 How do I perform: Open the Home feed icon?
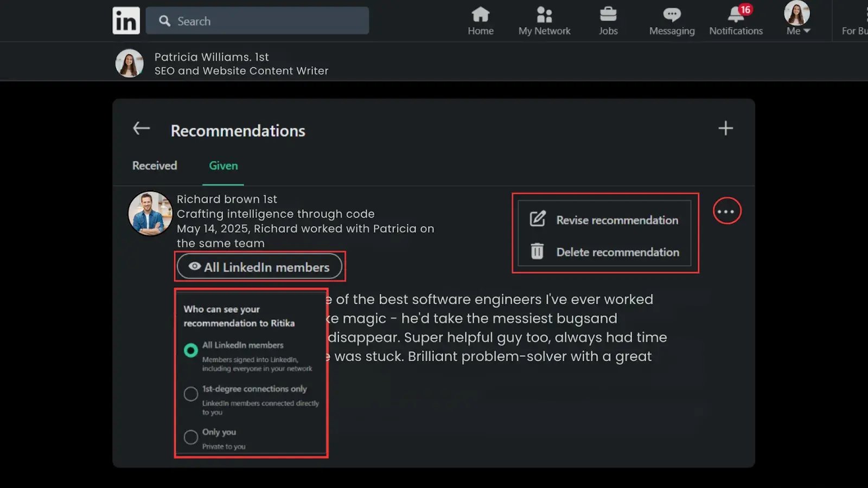tap(480, 15)
